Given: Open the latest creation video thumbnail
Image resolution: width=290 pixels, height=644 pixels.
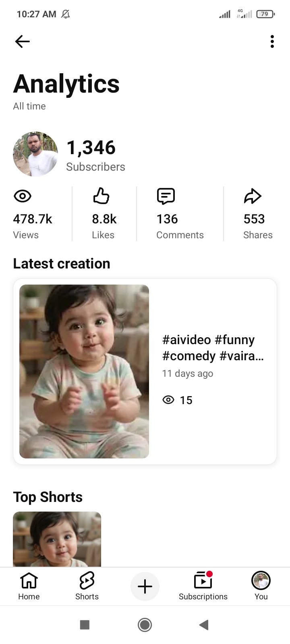Looking at the screenshot, I should pos(84,372).
